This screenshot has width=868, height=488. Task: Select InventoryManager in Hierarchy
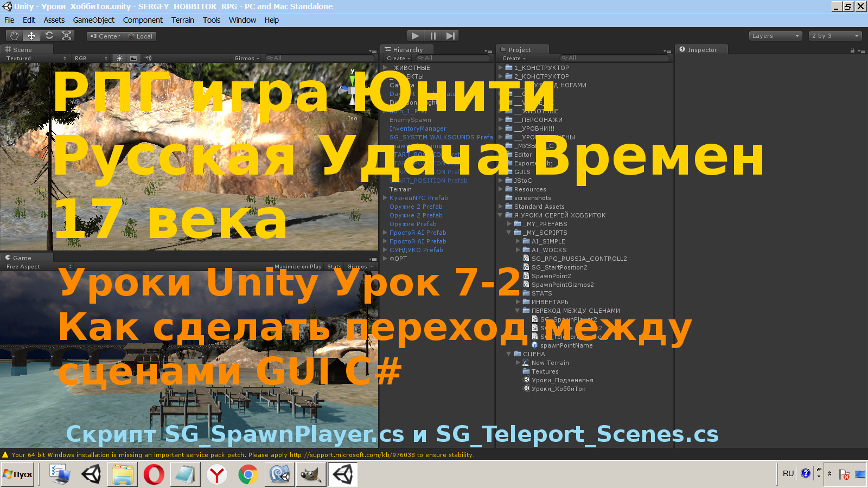tap(418, 129)
